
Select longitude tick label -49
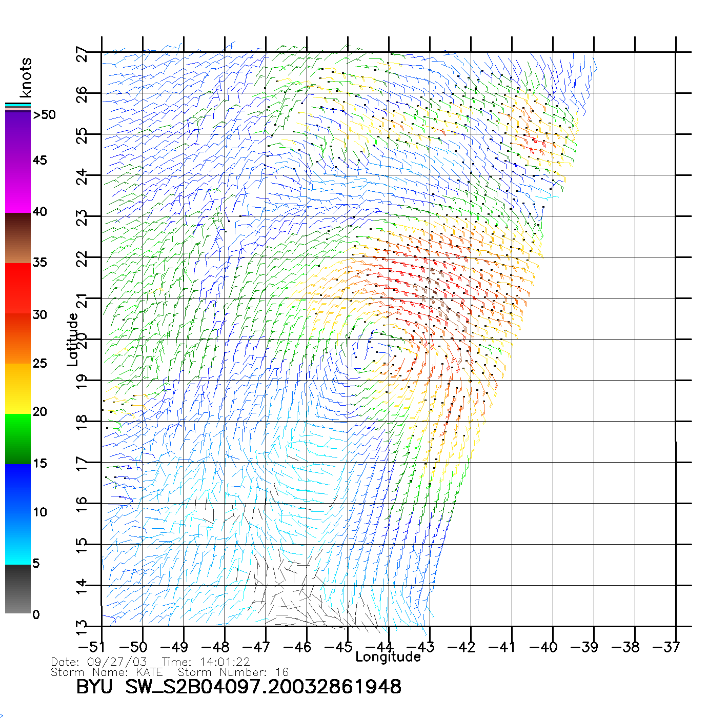pyautogui.click(x=174, y=647)
